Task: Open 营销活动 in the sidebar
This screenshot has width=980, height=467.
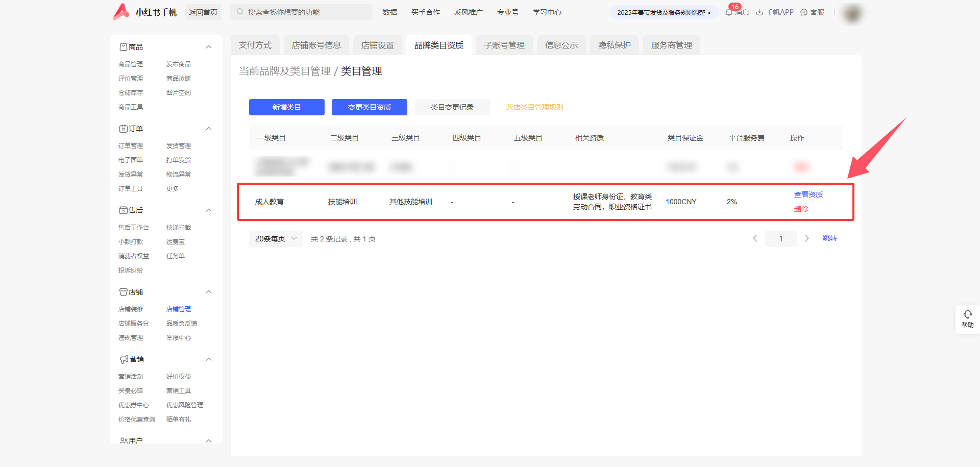Action: 131,377
